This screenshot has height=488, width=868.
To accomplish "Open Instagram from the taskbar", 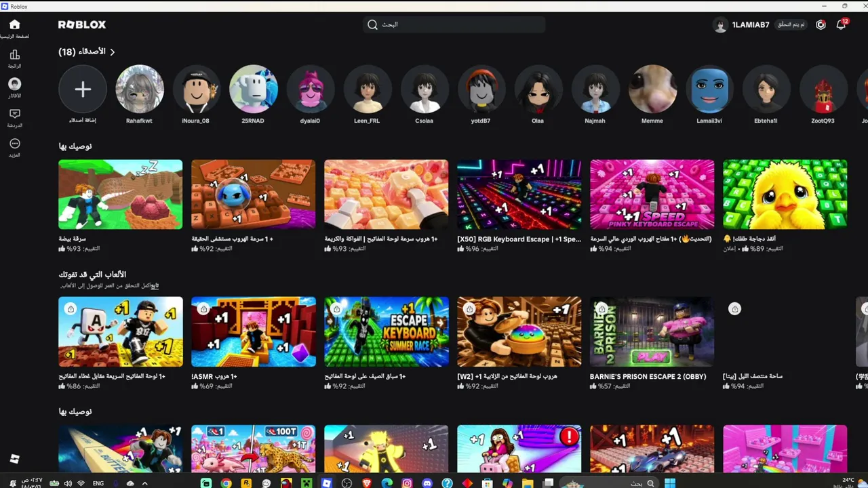I will (x=407, y=483).
